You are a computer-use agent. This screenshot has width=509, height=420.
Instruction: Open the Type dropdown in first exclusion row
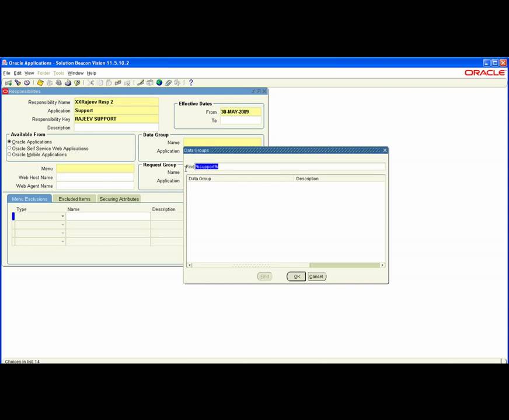[62, 216]
